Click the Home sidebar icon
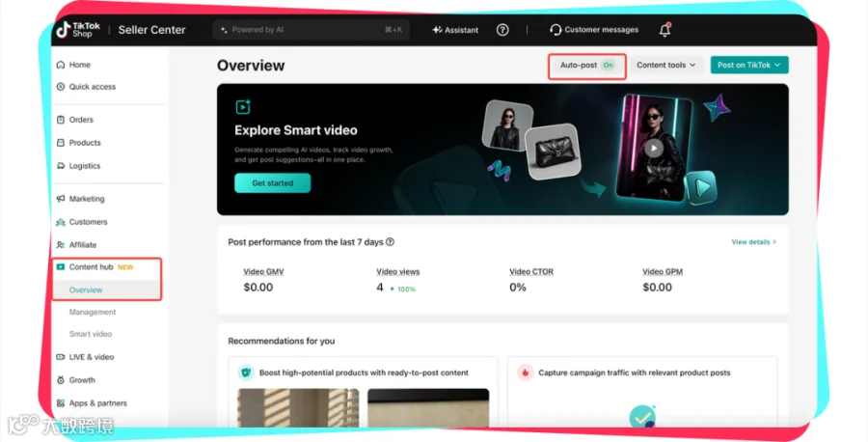Viewport: 868px width, 442px height. click(61, 65)
